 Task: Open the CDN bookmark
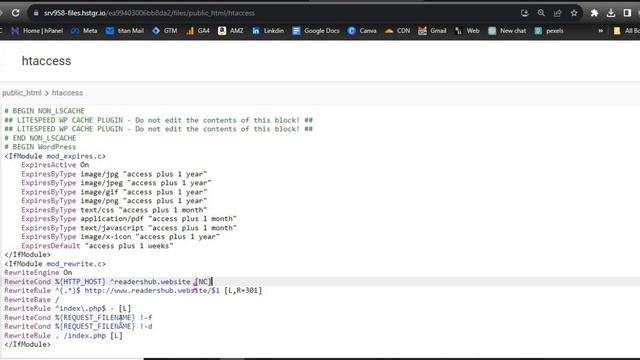point(398,31)
